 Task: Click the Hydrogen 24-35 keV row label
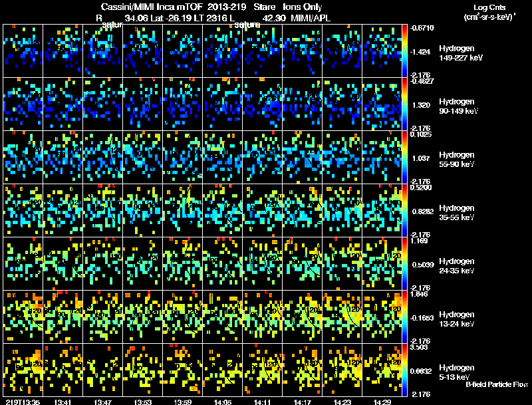pos(457,265)
